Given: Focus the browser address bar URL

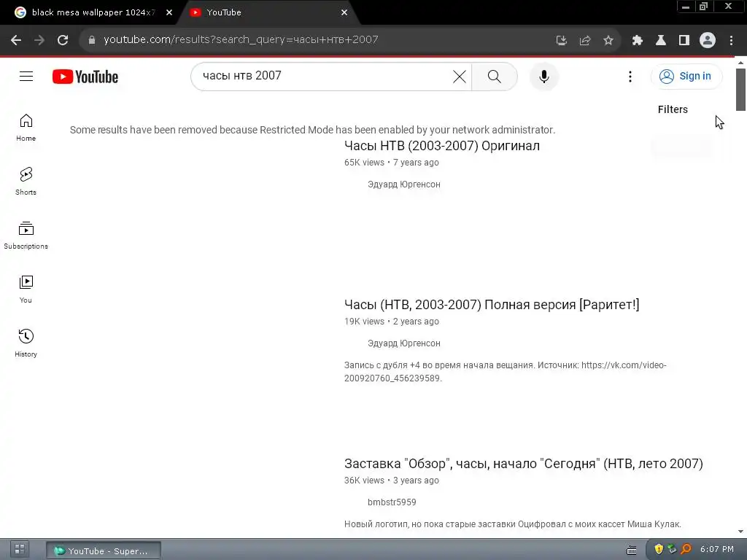Looking at the screenshot, I should point(241,39).
